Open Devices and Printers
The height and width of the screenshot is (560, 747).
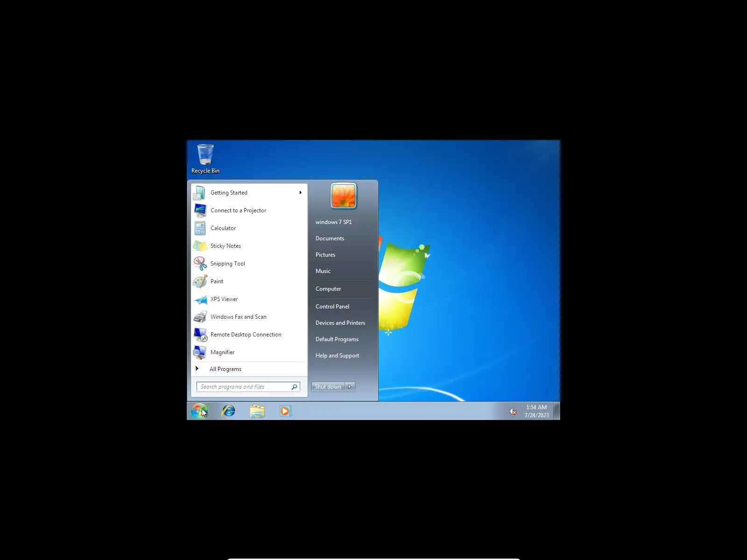[340, 323]
